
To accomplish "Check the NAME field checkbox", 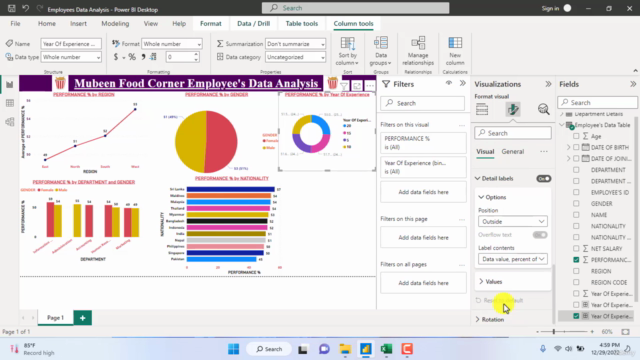I will [576, 215].
